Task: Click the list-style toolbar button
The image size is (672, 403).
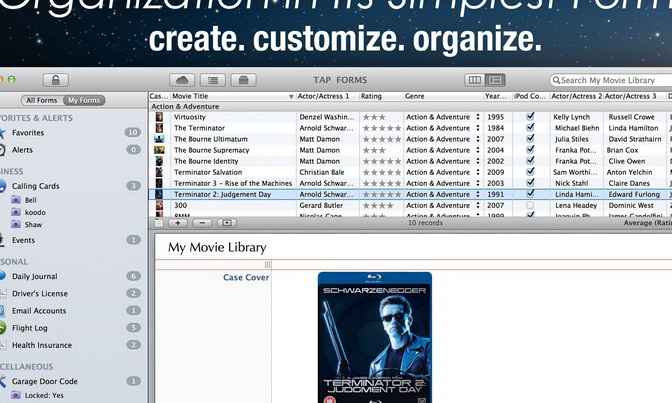Action: point(213,80)
